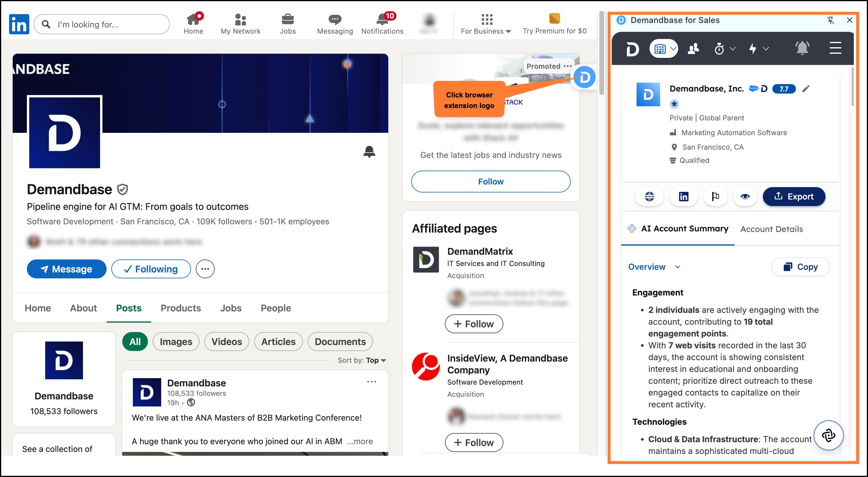Select the Documents posts filter

(x=340, y=342)
